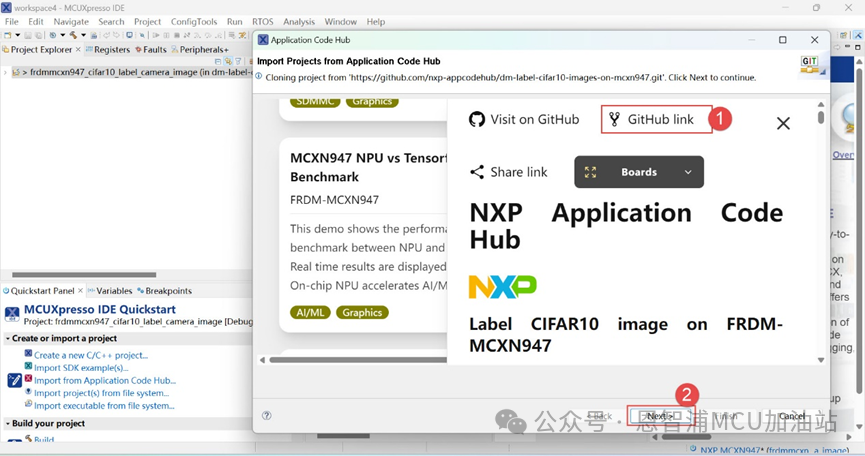Click Import project(s) from file system link

[102, 393]
